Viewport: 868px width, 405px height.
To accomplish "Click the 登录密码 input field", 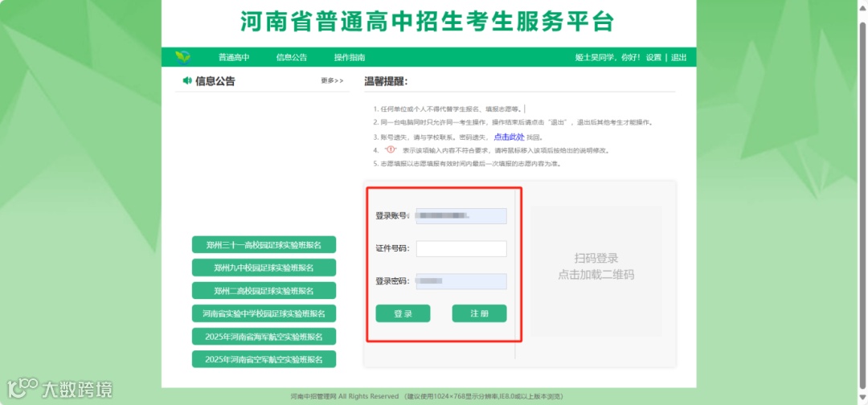I will [461, 281].
